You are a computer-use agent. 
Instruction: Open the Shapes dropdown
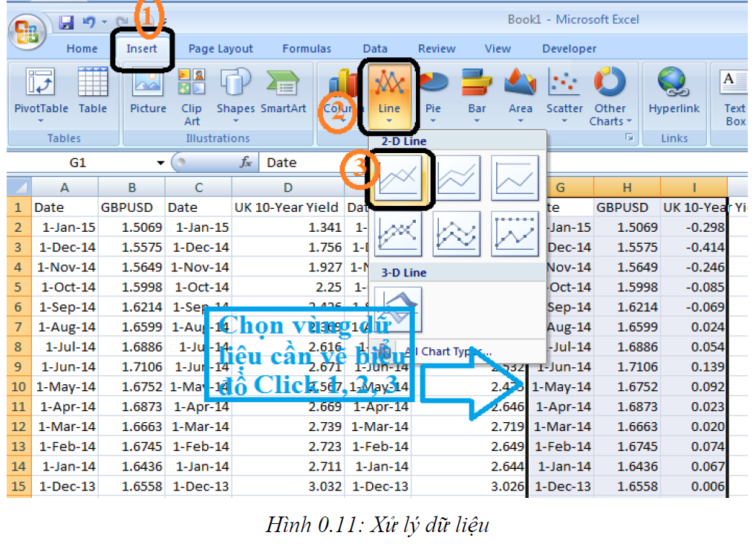pos(235,93)
